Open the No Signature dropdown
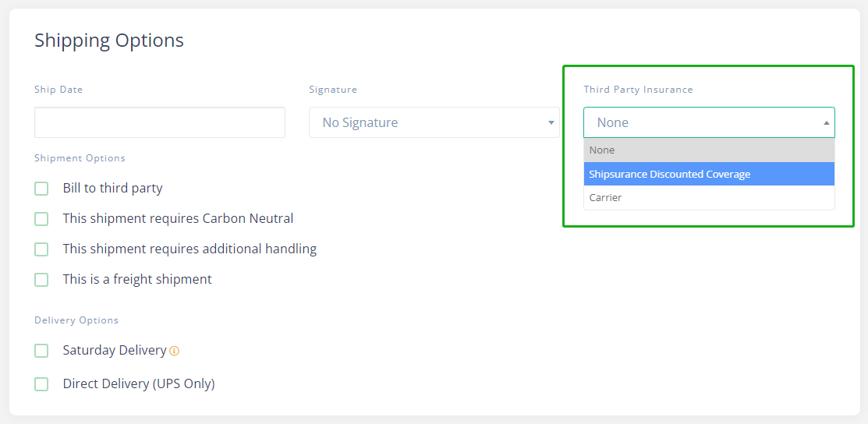Viewport: 868px width, 424px height. click(x=434, y=122)
